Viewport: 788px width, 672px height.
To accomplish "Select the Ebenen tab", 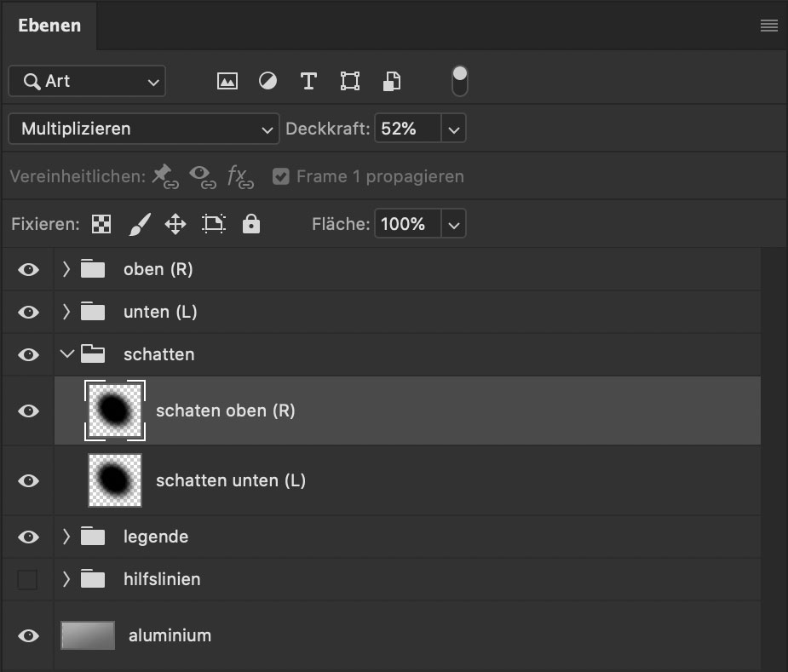I will click(x=49, y=26).
